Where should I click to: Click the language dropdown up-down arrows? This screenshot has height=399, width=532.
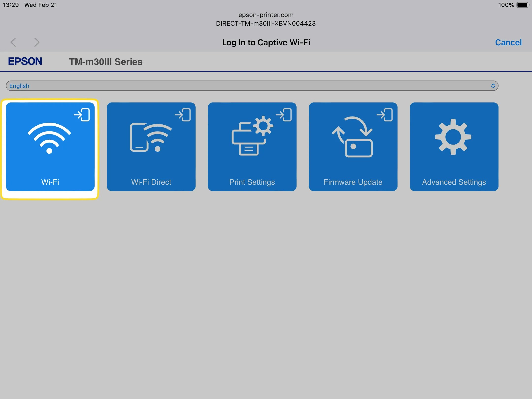tap(493, 86)
